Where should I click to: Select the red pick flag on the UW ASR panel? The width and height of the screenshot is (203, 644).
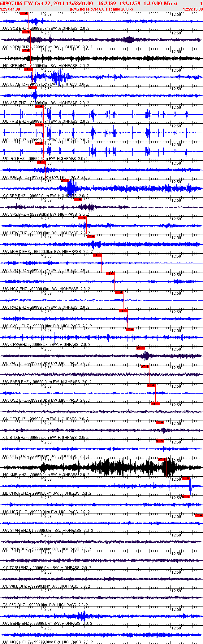click(x=32, y=87)
